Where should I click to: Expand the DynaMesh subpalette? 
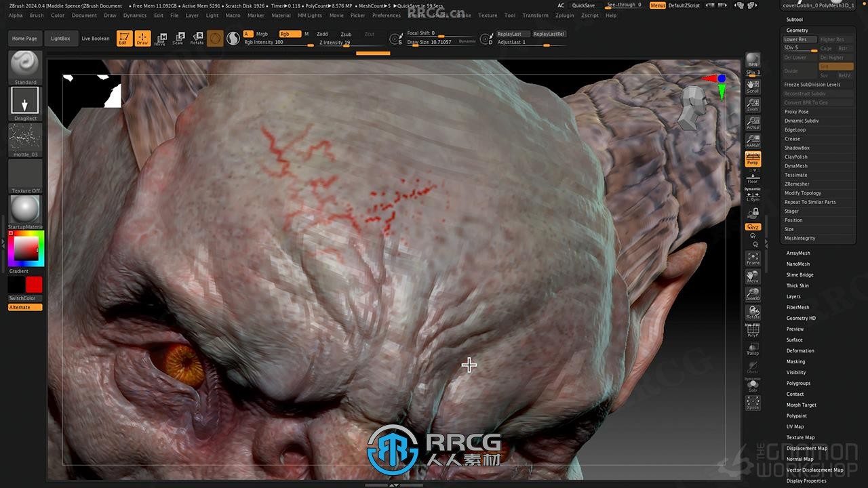[796, 166]
